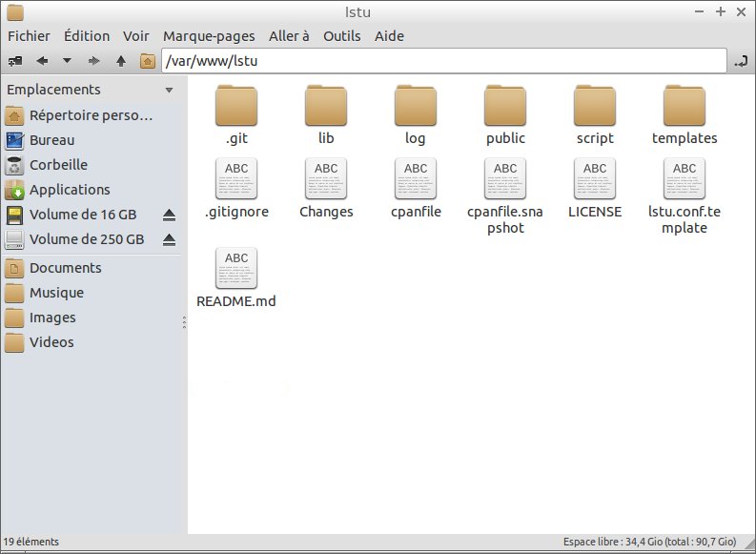This screenshot has height=554, width=756.
Task: Open the Marque-pages menu
Action: [209, 36]
